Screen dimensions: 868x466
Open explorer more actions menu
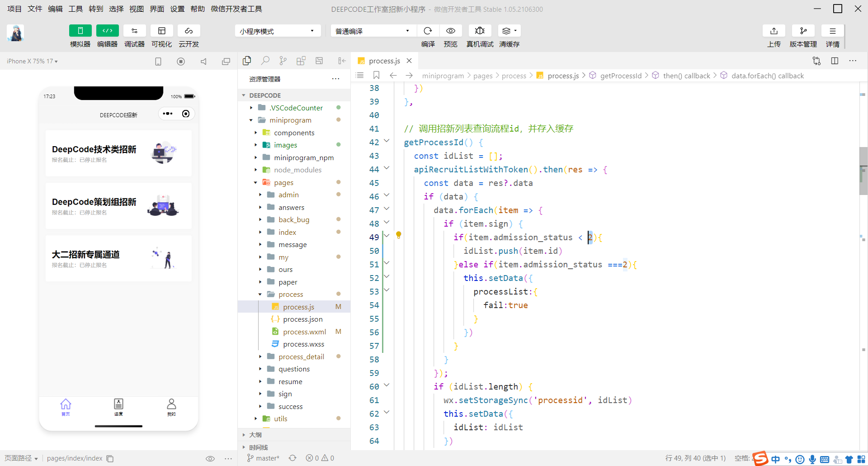pyautogui.click(x=335, y=79)
